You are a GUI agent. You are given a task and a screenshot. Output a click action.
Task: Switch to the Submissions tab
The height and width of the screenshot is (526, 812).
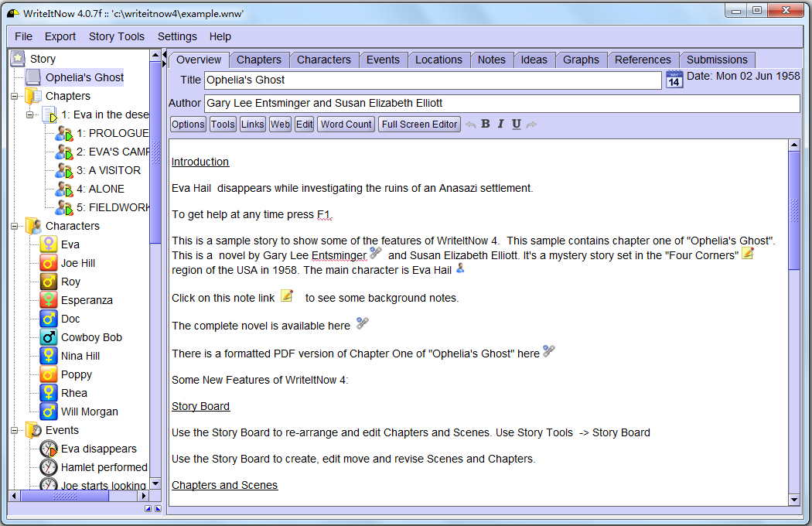pos(717,60)
